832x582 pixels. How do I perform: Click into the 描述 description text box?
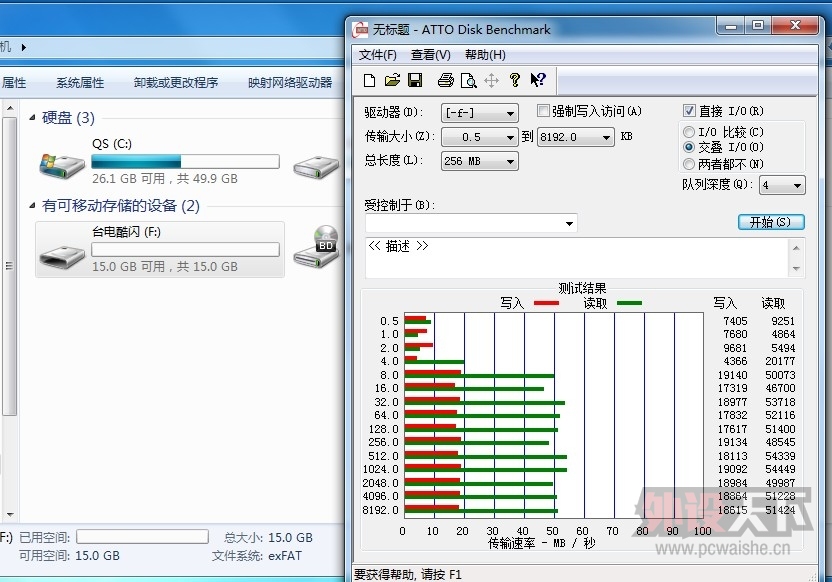576,257
